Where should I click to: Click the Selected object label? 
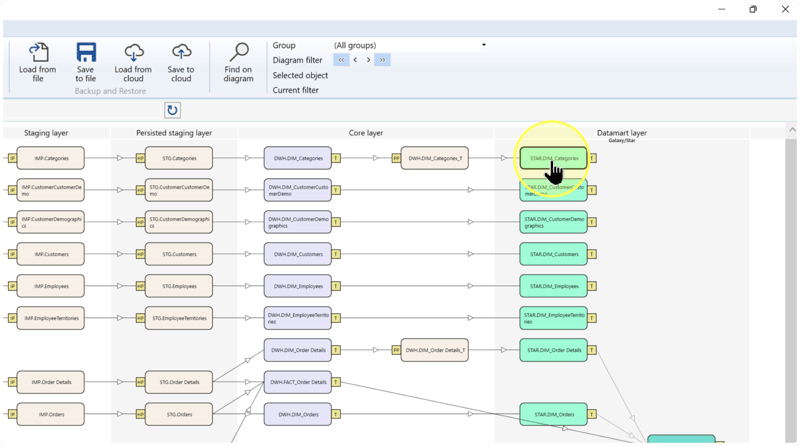(x=300, y=75)
